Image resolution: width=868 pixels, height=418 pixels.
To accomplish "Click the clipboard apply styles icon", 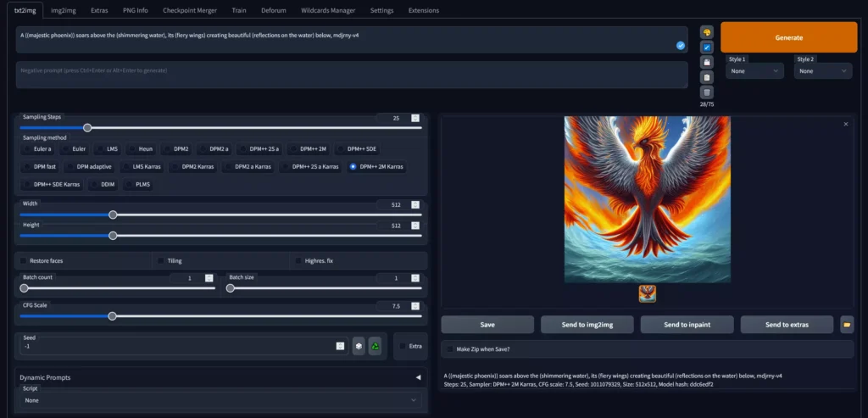I will [x=707, y=77].
